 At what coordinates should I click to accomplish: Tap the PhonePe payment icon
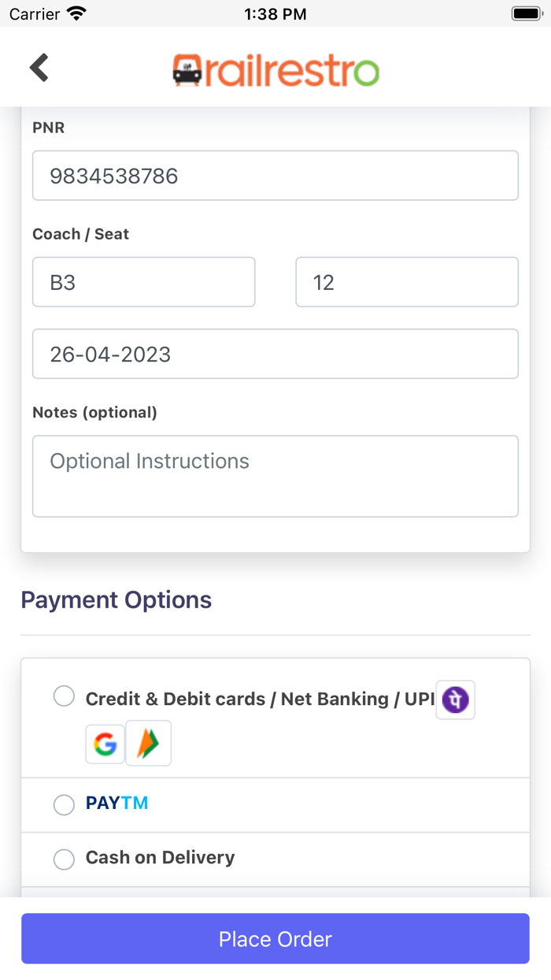tap(455, 700)
